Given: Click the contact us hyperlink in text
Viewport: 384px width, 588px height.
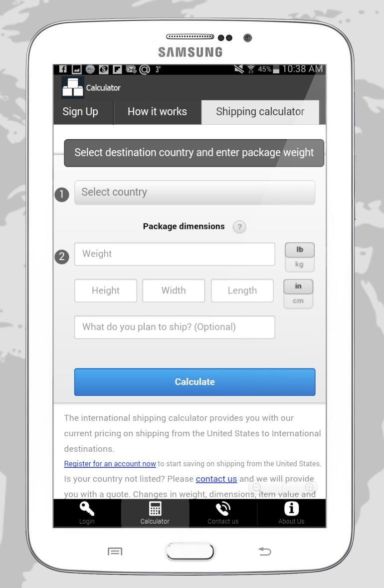Looking at the screenshot, I should (x=216, y=479).
